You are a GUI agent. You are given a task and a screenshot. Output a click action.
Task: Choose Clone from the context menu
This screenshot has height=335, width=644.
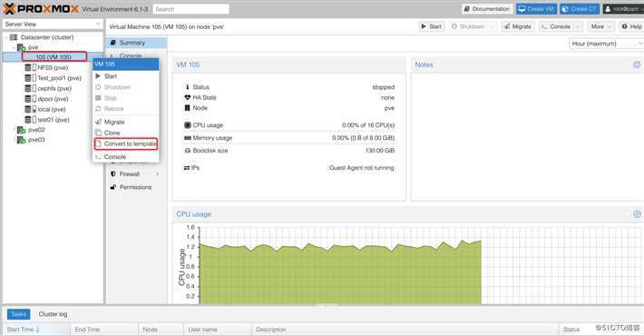(x=126, y=133)
